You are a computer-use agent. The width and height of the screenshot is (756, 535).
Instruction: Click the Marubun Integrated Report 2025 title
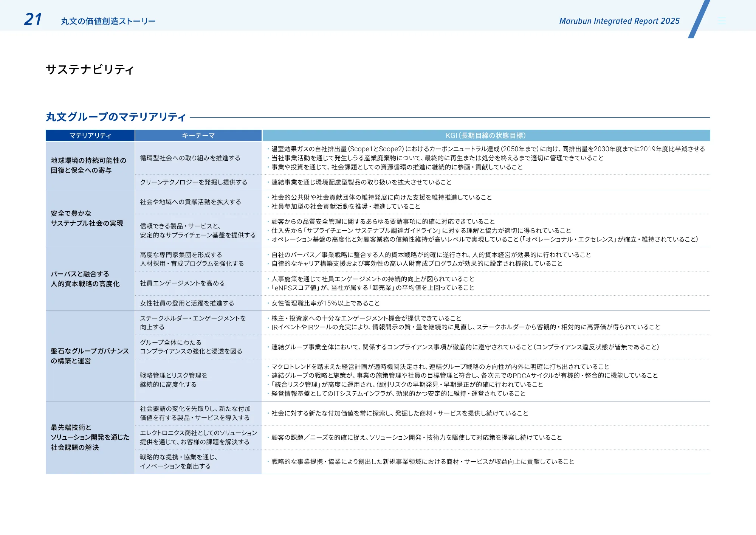(619, 21)
